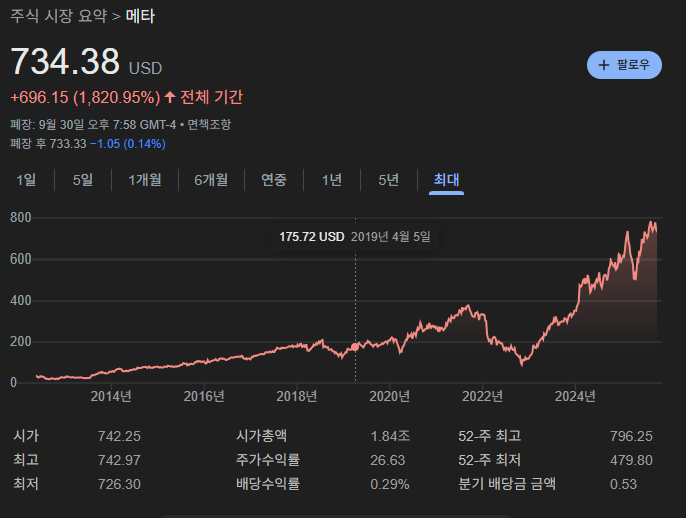The width and height of the screenshot is (686, 518).
Task: Click the chart data point marker at 2019
Action: (355, 347)
